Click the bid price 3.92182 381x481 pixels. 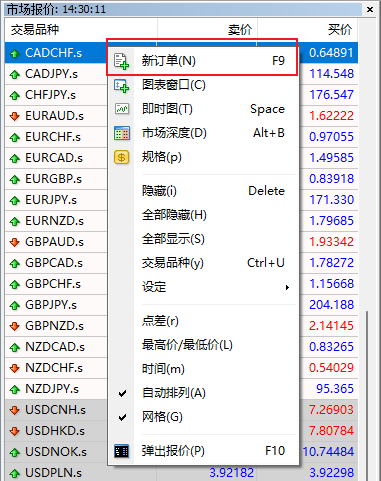(x=231, y=473)
